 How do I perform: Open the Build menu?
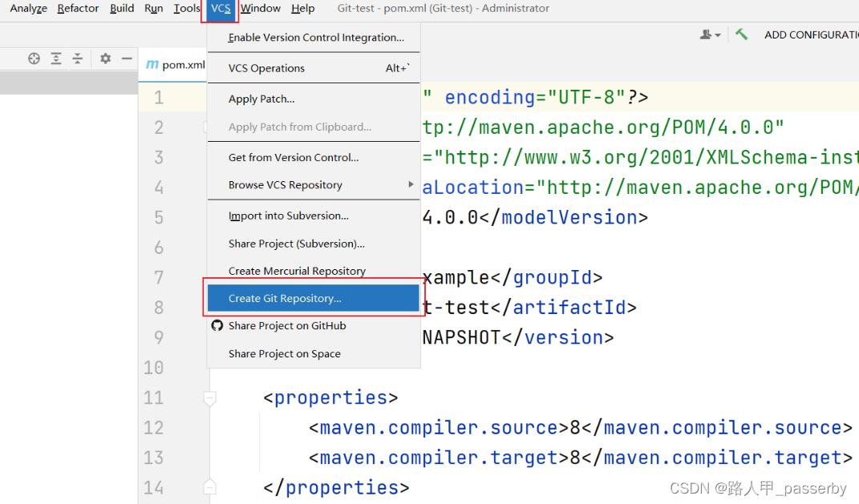pos(122,8)
